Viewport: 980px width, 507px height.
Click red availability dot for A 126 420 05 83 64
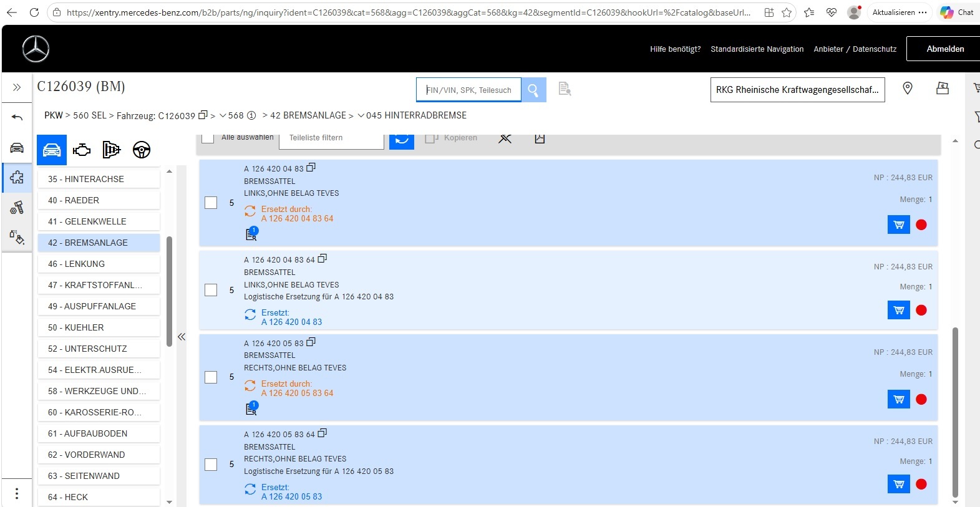[921, 484]
